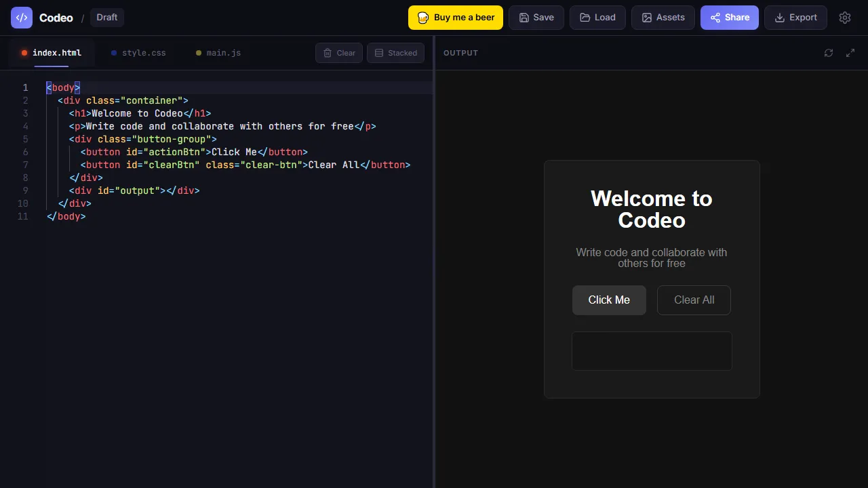Refresh the output preview with the circular arrows icon
This screenshot has height=488, width=868.
[x=829, y=52]
